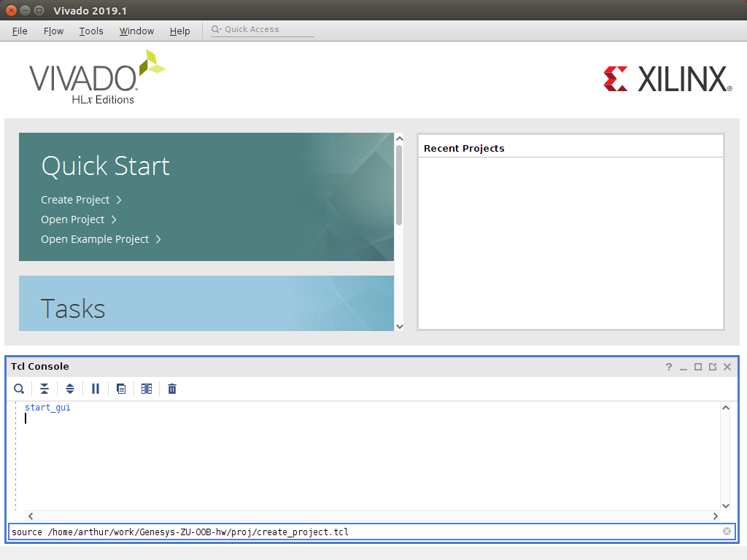Clear the Tcl command input field

[x=727, y=532]
